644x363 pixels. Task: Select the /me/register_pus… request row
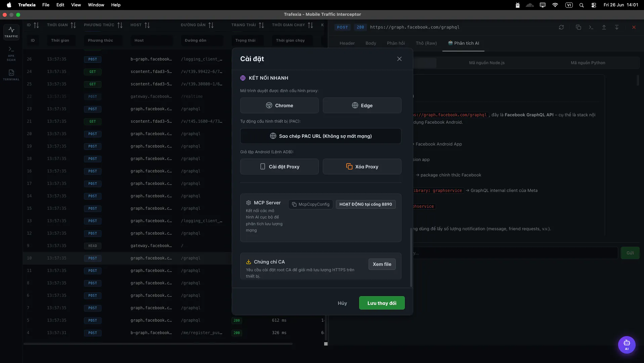click(x=173, y=333)
